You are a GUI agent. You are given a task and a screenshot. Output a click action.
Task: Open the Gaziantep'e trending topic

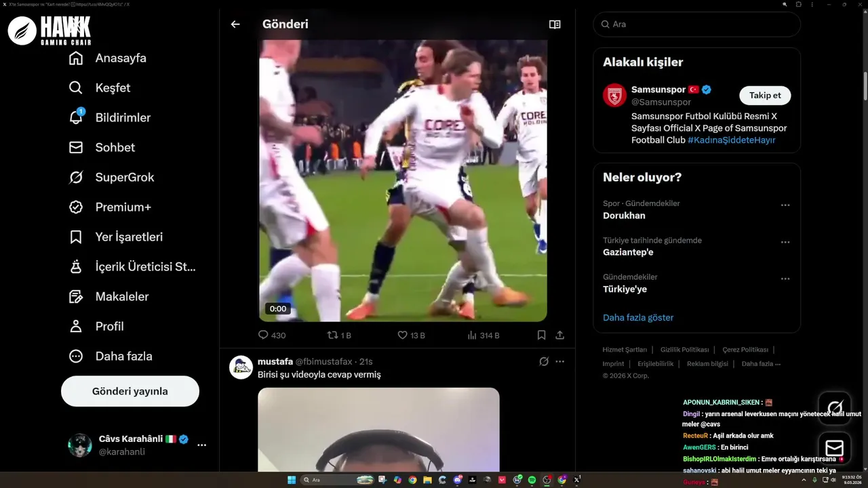[628, 252]
